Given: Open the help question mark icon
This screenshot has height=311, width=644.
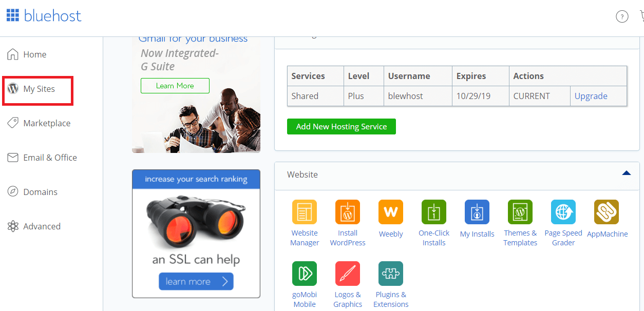Looking at the screenshot, I should coord(622,16).
